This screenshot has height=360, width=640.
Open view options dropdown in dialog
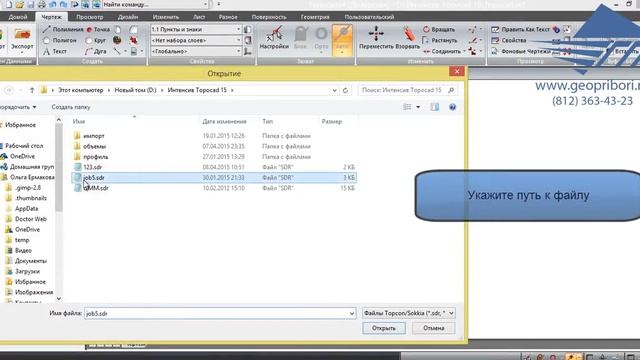coord(418,107)
